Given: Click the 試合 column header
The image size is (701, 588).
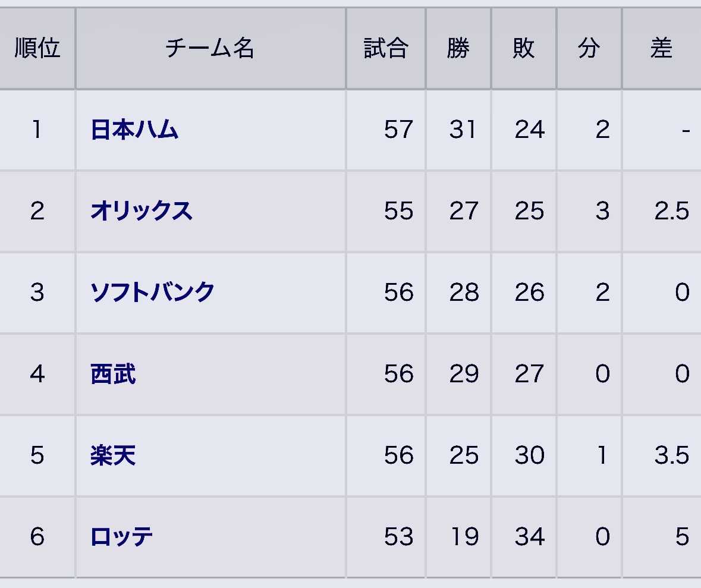Looking at the screenshot, I should pyautogui.click(x=386, y=49).
